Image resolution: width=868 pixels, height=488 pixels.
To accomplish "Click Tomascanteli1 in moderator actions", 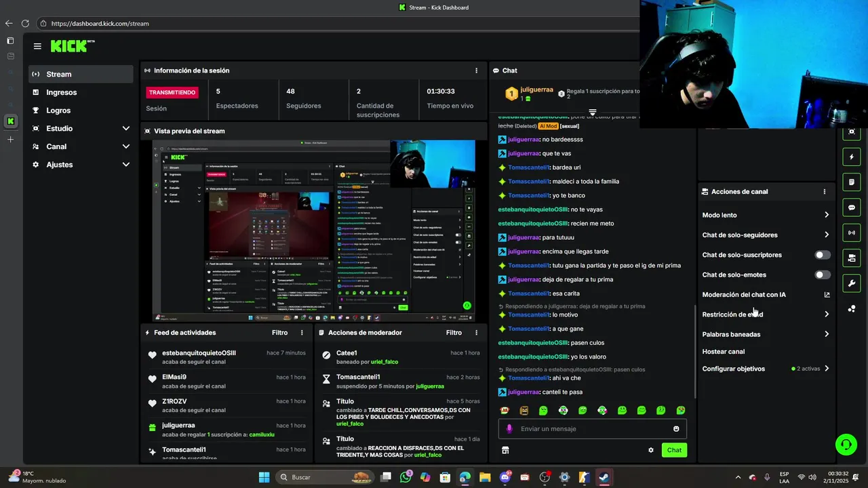I will (358, 377).
